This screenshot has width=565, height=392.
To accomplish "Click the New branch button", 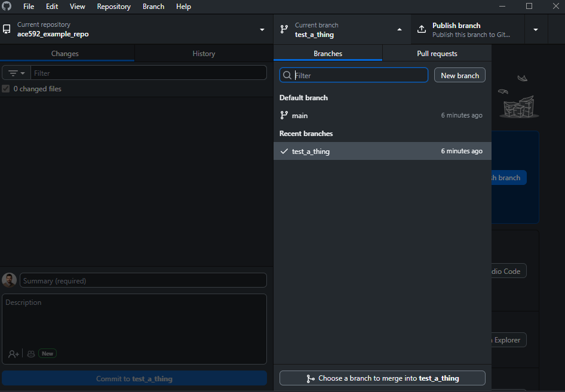I will point(459,75).
